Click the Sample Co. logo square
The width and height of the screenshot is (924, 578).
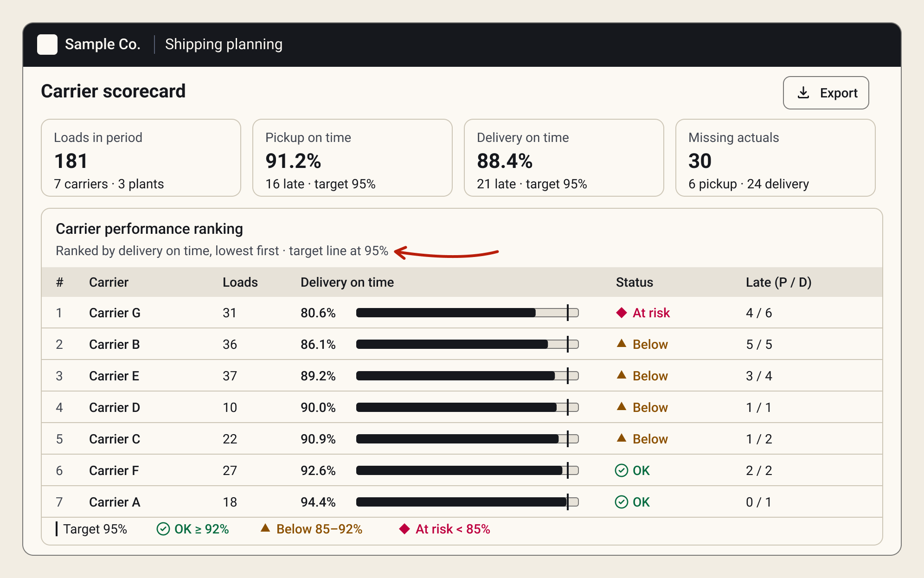coord(47,45)
